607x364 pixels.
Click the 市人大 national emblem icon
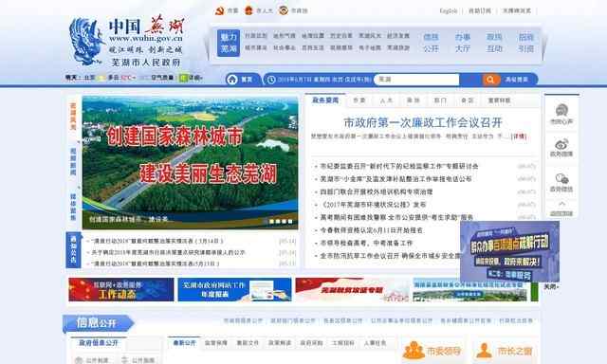point(248,10)
